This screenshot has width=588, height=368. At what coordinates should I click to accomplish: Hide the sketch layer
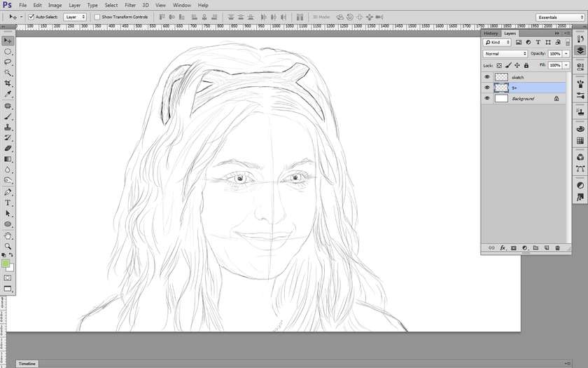click(487, 77)
